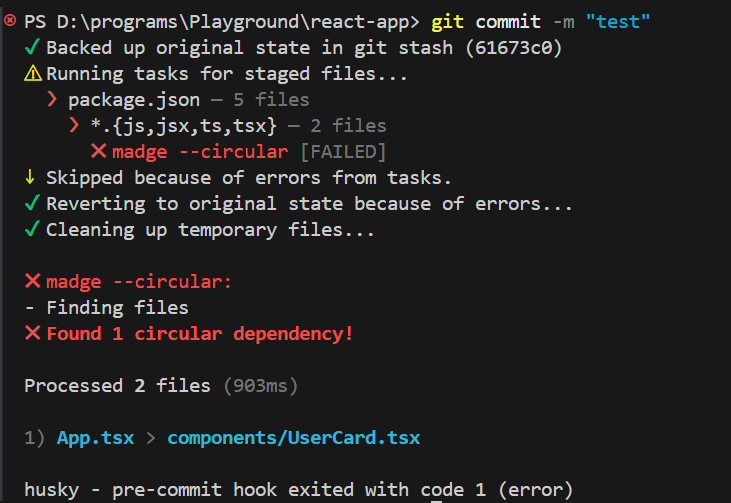Click the green checkmark beside Backed up
731x503 pixels.
(x=32, y=47)
